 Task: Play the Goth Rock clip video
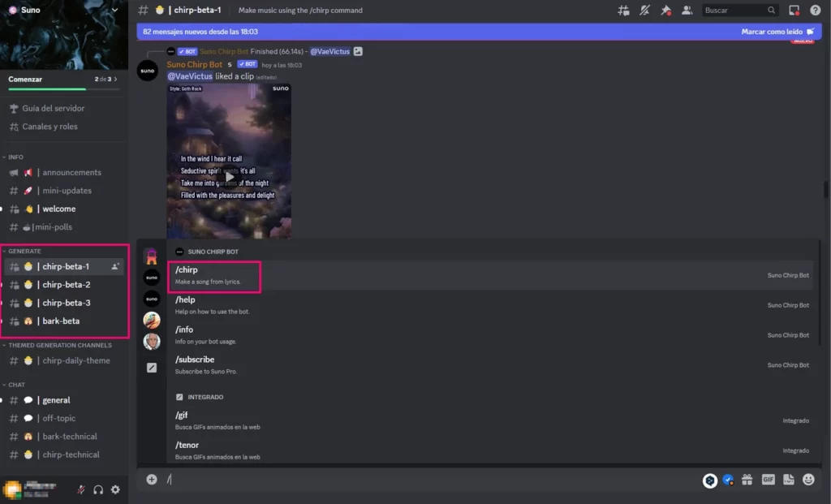(x=229, y=177)
